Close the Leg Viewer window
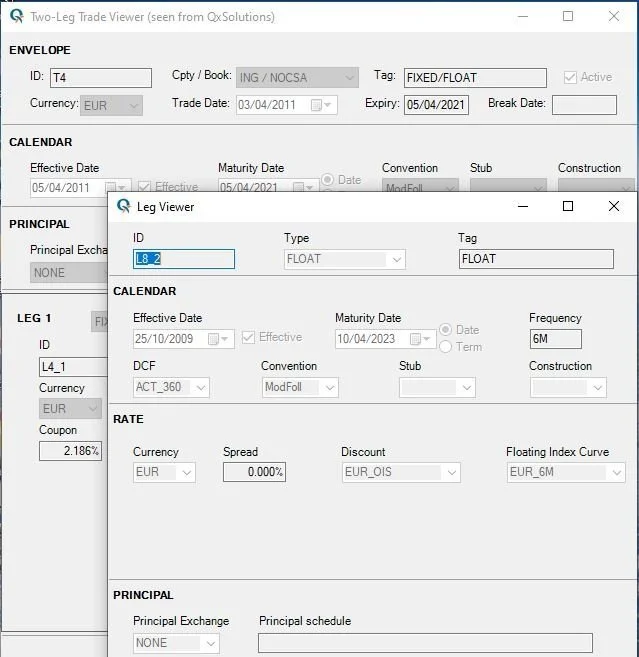The width and height of the screenshot is (639, 657). (x=614, y=206)
